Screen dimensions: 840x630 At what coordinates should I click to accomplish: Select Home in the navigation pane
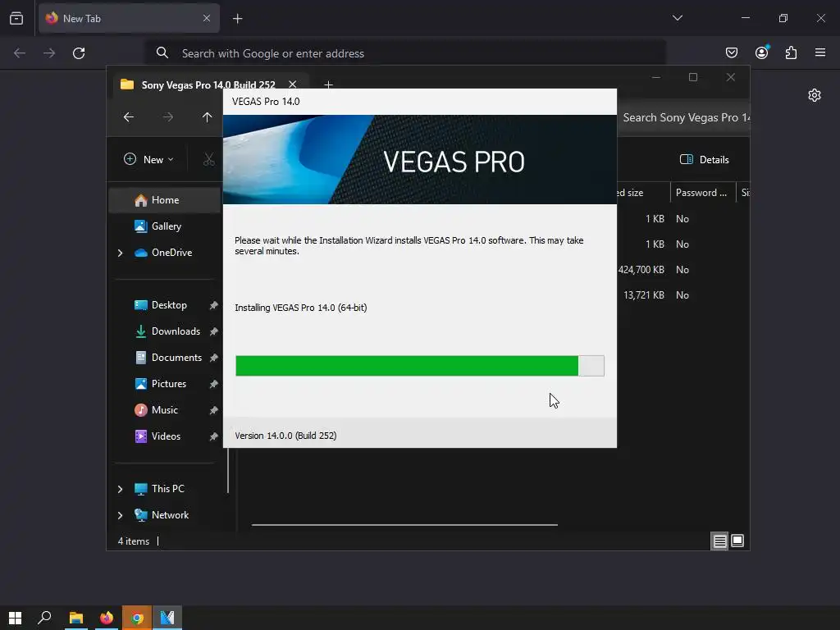pos(164,200)
